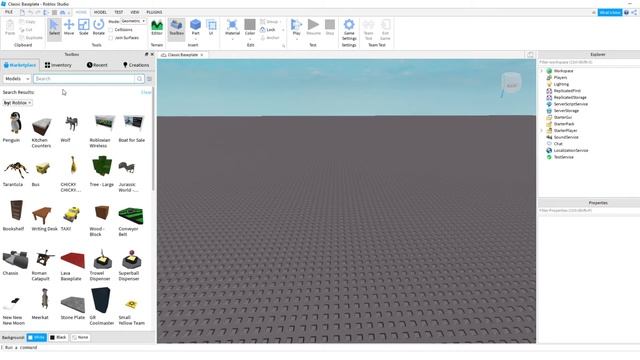Start the Play test
Viewport: 640px width, 360px height.
[296, 26]
